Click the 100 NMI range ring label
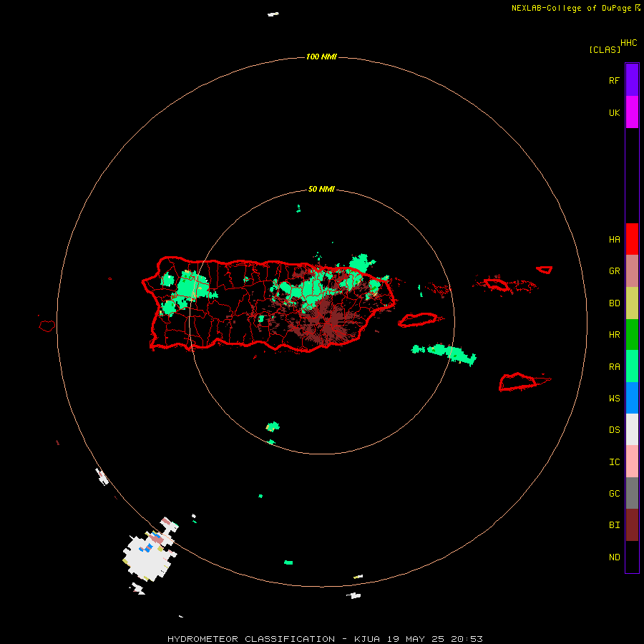This screenshot has width=644, height=644. point(321,57)
